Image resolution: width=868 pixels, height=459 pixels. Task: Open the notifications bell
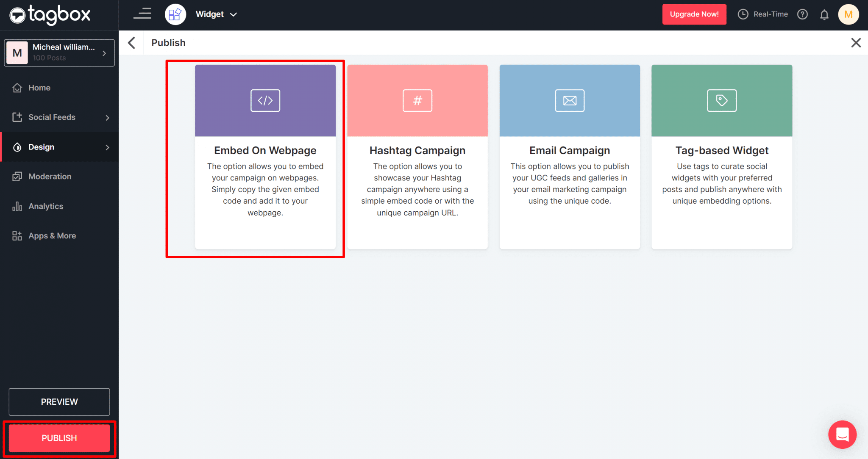point(824,14)
